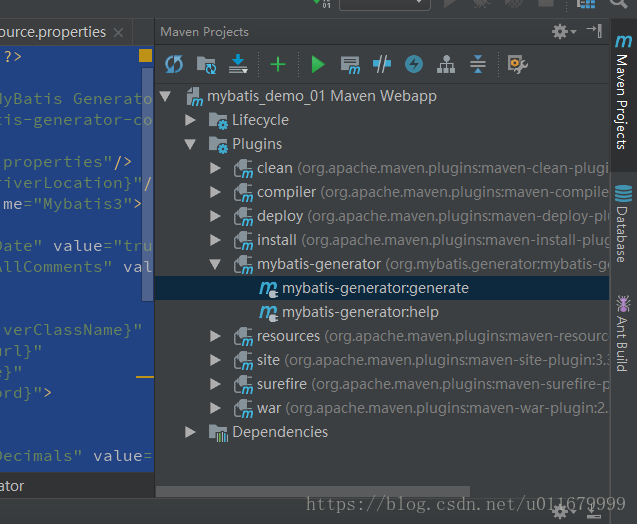Select the Dependencies folder label
The width and height of the screenshot is (637, 524).
click(280, 432)
